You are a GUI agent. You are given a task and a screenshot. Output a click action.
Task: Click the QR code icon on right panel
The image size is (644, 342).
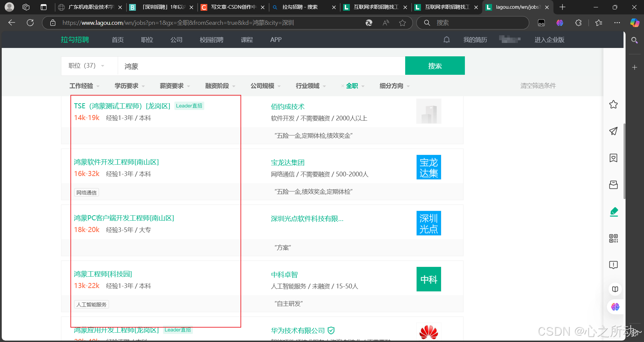pos(613,238)
